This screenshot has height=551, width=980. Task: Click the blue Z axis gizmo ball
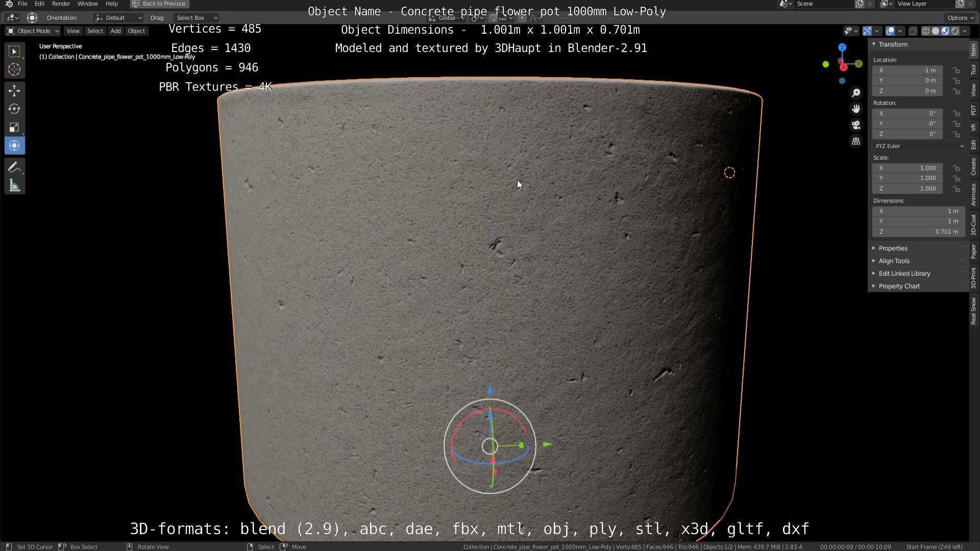[x=842, y=47]
